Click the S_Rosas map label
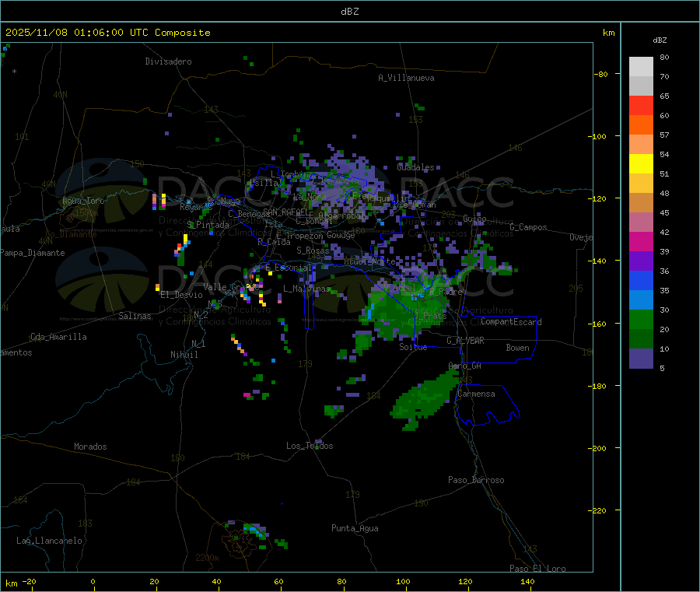This screenshot has height=592, width=700. (x=313, y=250)
